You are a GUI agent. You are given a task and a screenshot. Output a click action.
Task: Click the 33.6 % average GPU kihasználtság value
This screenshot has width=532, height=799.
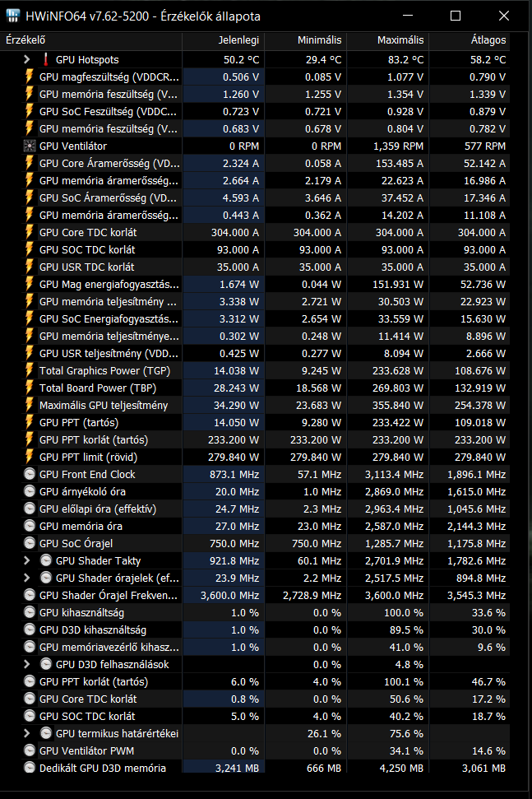point(488,612)
